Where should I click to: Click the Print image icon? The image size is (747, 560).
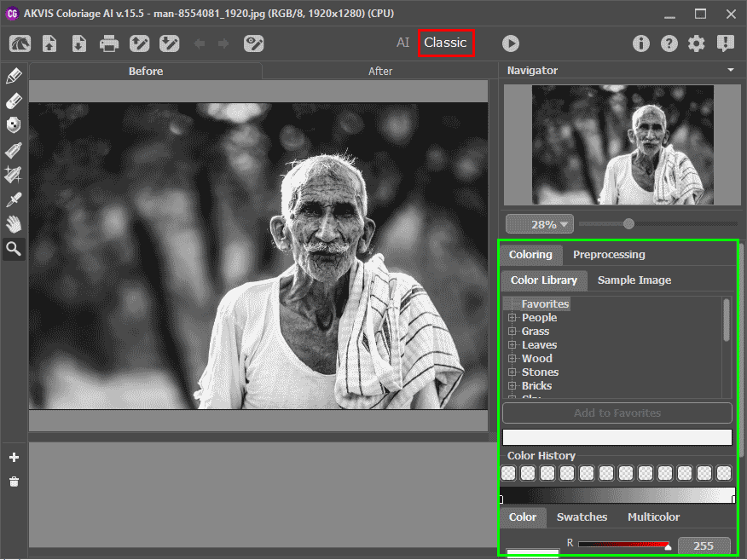(108, 43)
